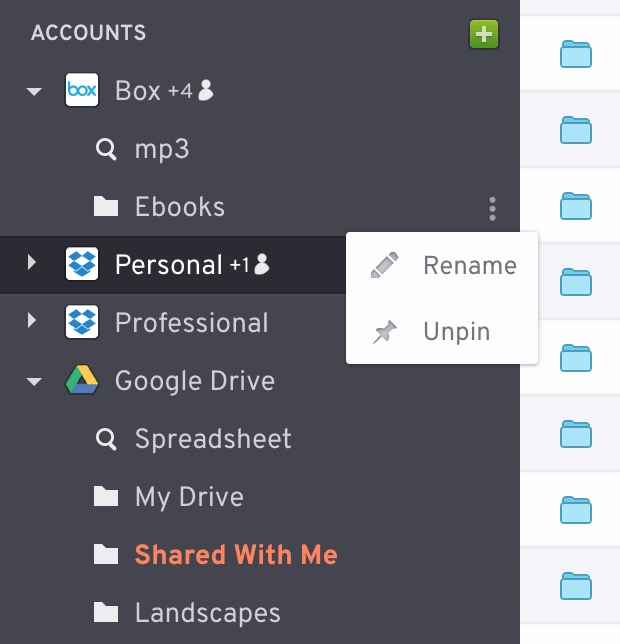
Task: Collapse the Box account tree
Action: (x=34, y=91)
